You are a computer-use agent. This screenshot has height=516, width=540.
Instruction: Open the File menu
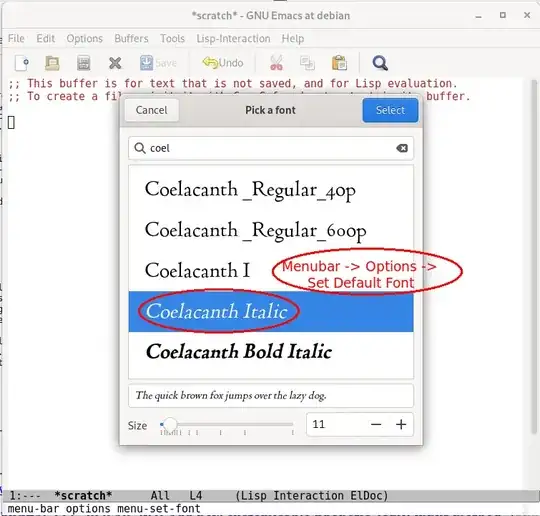[x=16, y=38]
